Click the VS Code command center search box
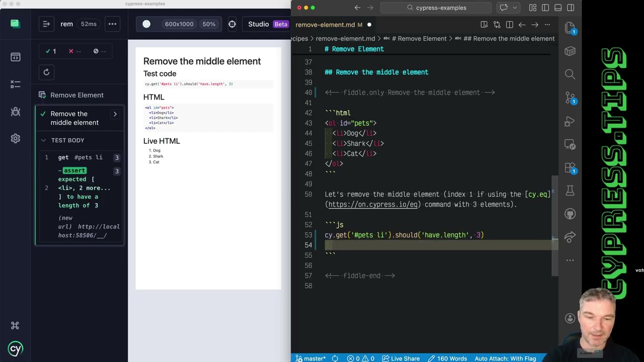Image resolution: width=644 pixels, height=362 pixels. click(436, 8)
